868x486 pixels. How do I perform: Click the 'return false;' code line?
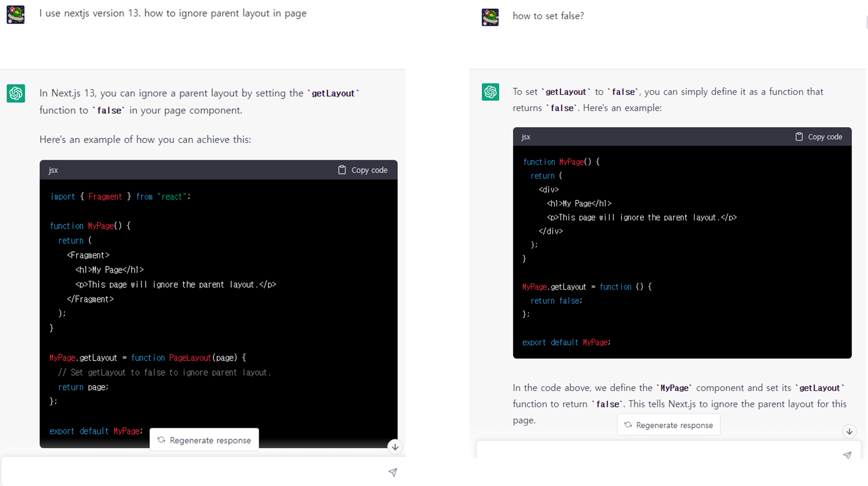[556, 301]
